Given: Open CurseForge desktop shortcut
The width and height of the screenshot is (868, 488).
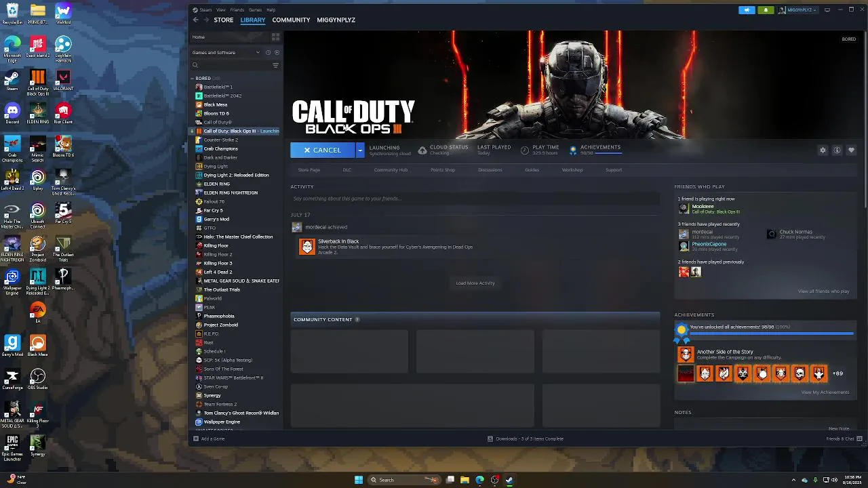Looking at the screenshot, I should [x=12, y=379].
